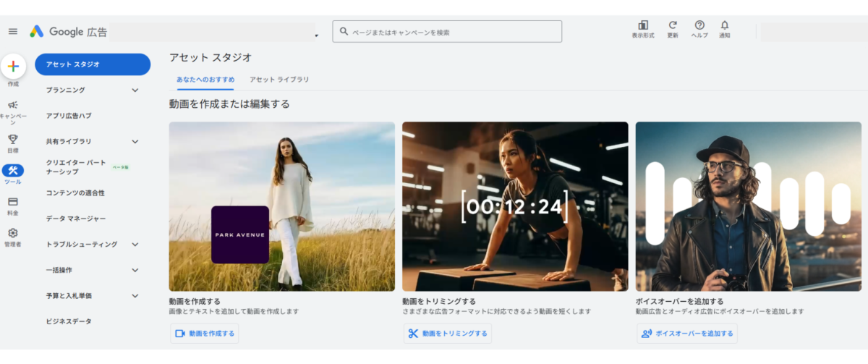Click the 動画を作成する button
Screen dimensions: 868x364
(x=205, y=334)
